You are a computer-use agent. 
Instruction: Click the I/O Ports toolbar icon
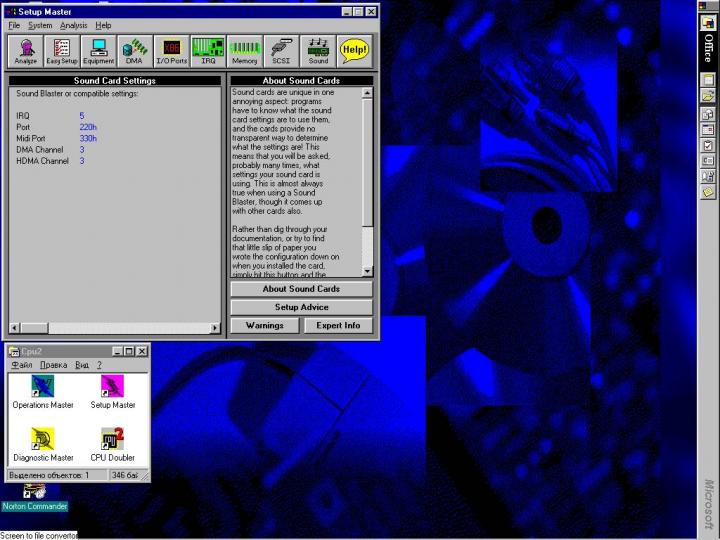point(171,51)
